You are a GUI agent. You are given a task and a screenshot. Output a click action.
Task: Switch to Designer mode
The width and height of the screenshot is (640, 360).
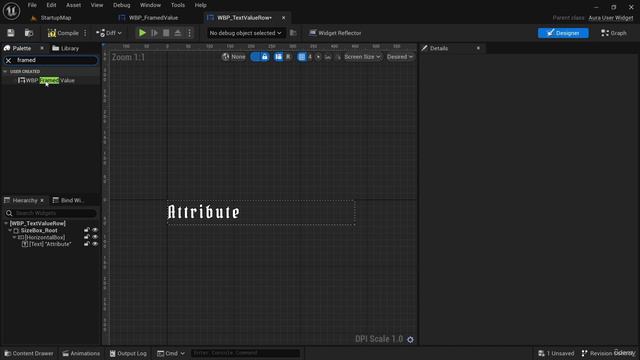click(x=563, y=33)
